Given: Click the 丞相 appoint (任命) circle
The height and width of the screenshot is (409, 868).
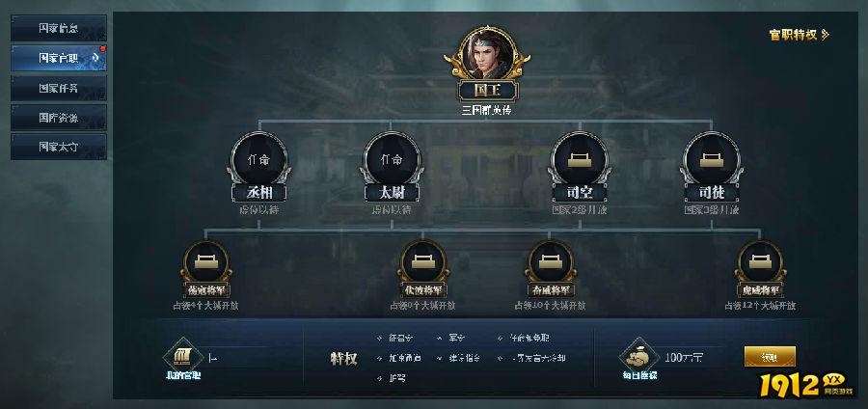Looking at the screenshot, I should (259, 160).
